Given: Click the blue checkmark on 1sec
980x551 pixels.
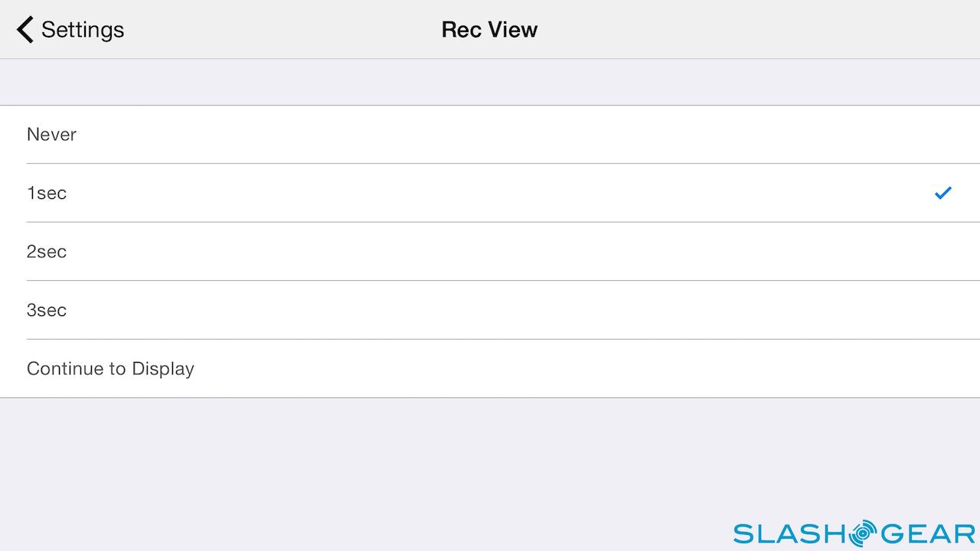Looking at the screenshot, I should (942, 193).
